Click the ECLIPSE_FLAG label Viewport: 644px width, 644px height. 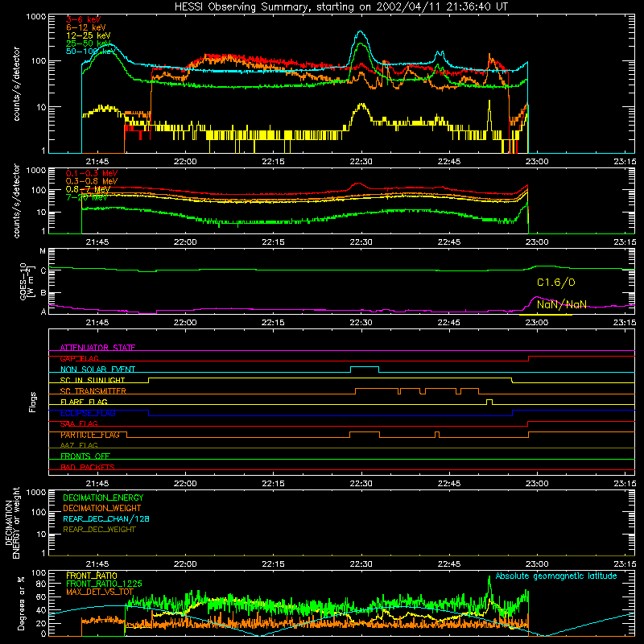(88, 413)
